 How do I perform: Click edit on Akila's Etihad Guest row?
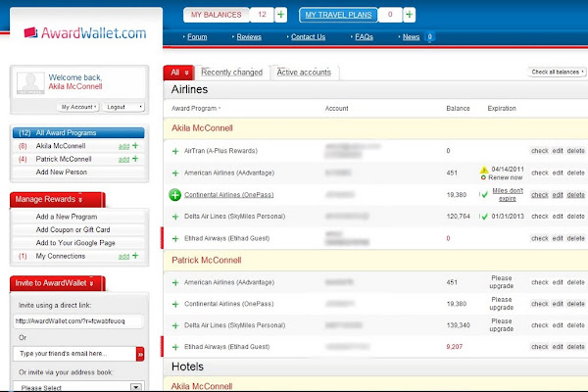pyautogui.click(x=558, y=238)
